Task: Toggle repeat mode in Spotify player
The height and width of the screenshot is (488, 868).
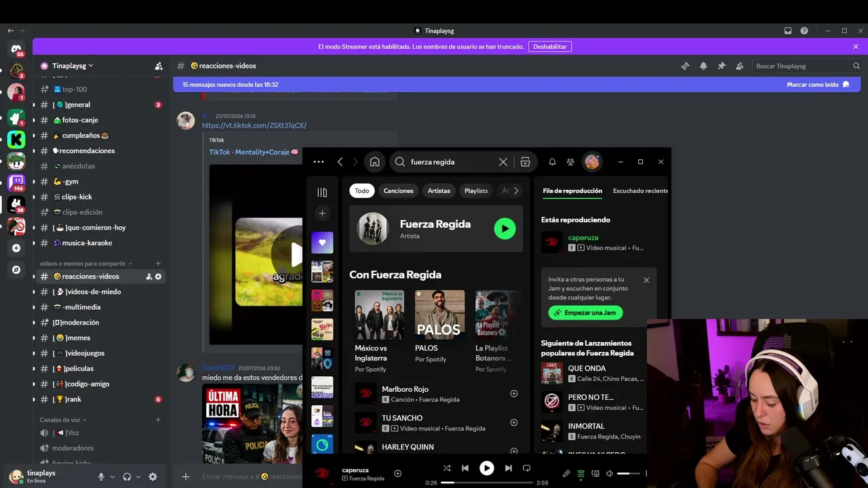Action: (x=526, y=468)
